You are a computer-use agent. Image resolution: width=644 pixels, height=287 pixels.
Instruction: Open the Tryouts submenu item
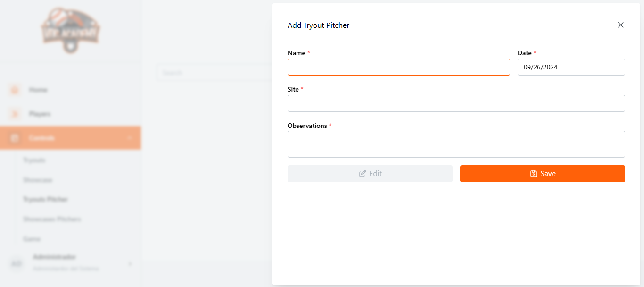[x=34, y=160]
